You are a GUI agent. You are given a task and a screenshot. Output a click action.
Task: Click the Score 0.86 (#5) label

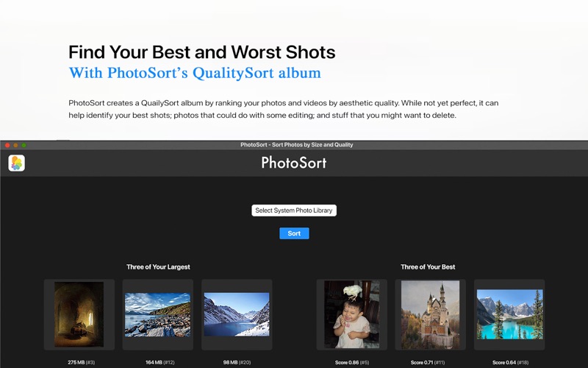[352, 362]
